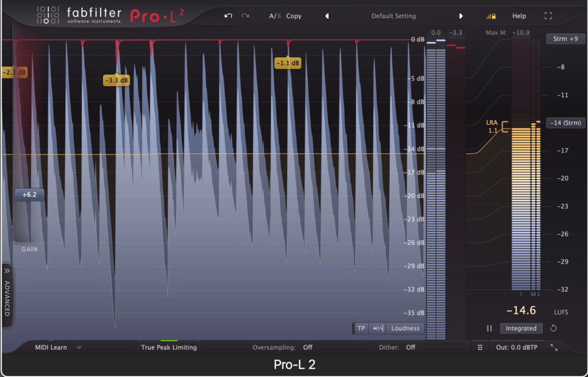The image size is (588, 377).
Task: Open the MIDI Learn dropdown arrow
Action: tap(79, 348)
